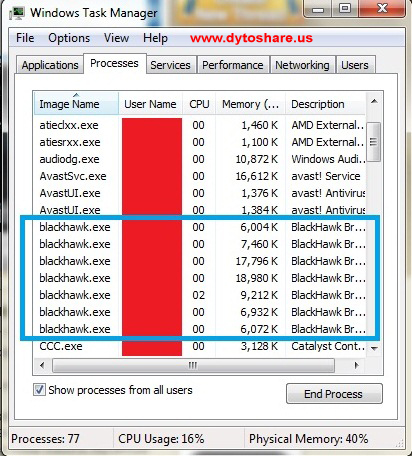Screen dimensions: 412x456
Task: Select blackhawk.exe row using 17,796 K
Action: (200, 261)
